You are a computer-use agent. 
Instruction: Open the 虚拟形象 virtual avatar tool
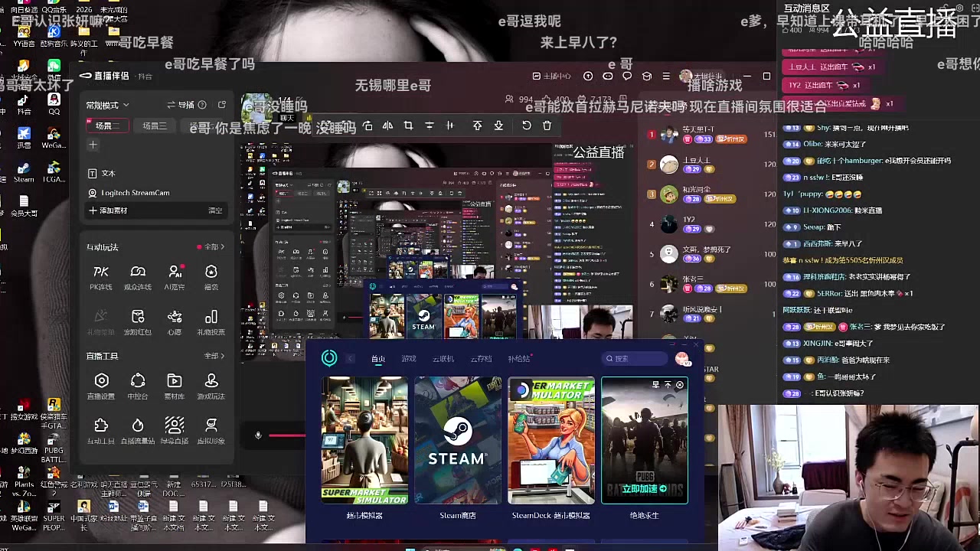point(211,431)
